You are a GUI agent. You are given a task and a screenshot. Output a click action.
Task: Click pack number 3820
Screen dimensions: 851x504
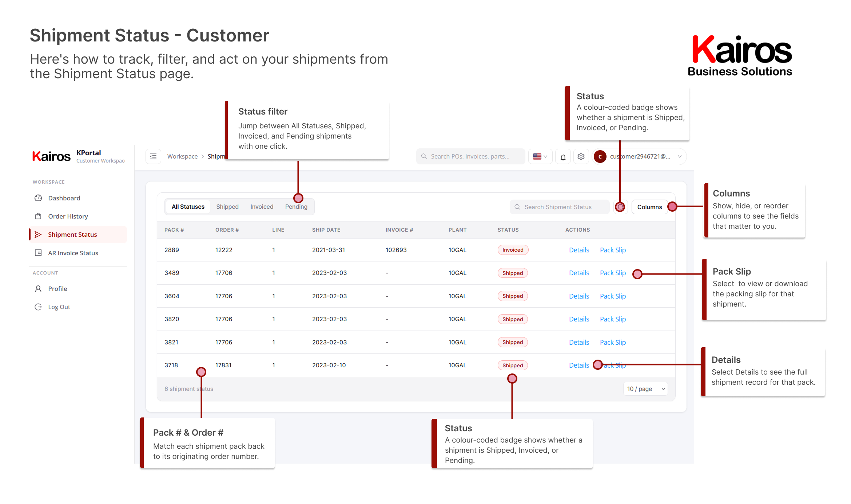(x=172, y=319)
